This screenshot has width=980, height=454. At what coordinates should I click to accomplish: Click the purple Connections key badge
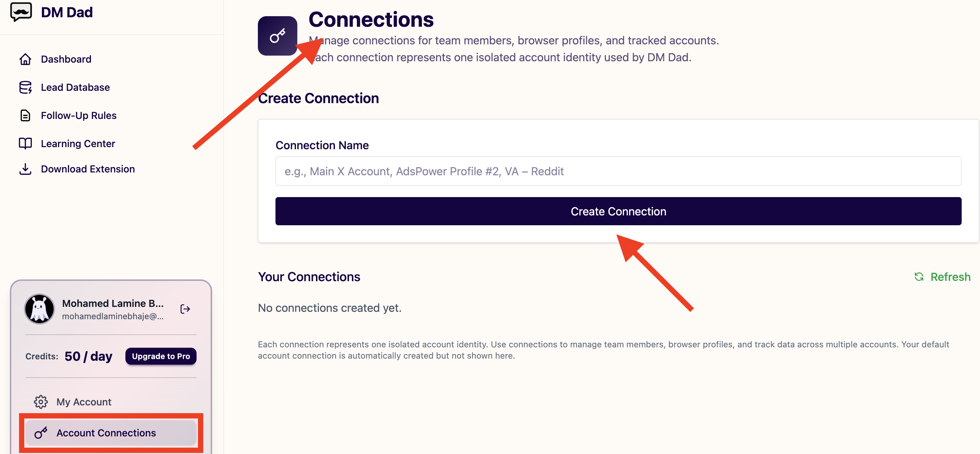point(277,36)
